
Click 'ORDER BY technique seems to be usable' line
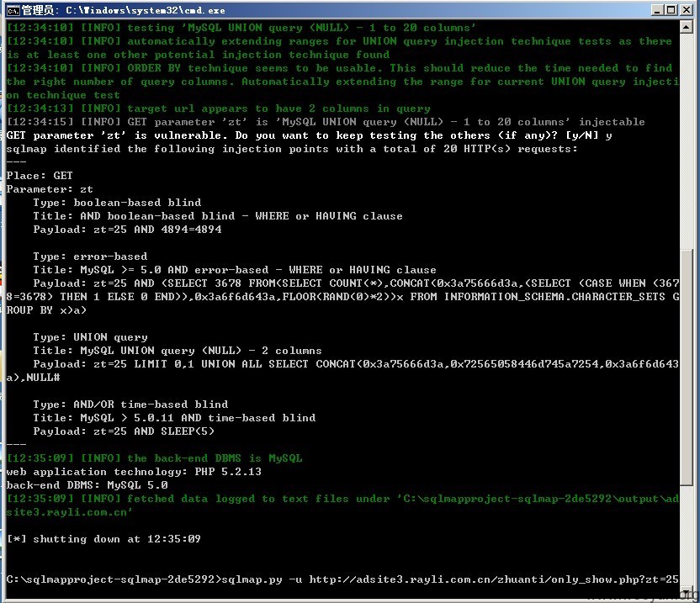coord(342,82)
